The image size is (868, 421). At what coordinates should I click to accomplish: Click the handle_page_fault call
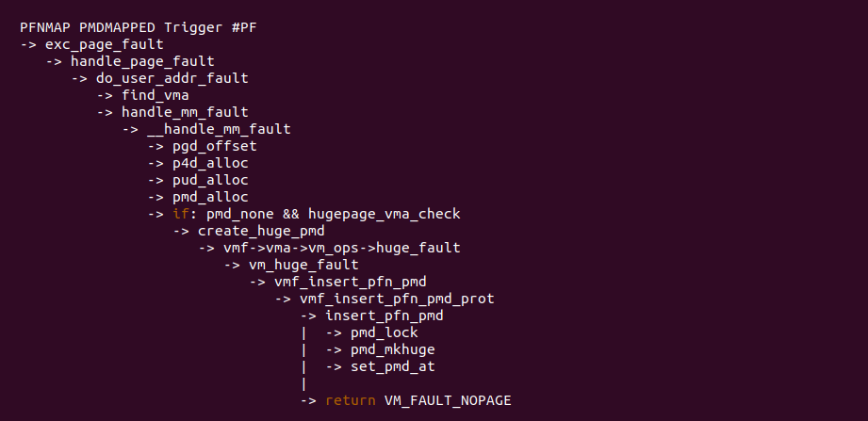point(142,61)
